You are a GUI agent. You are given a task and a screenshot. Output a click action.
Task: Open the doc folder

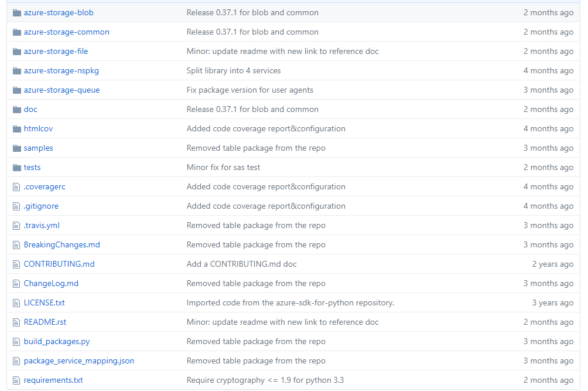click(x=30, y=109)
